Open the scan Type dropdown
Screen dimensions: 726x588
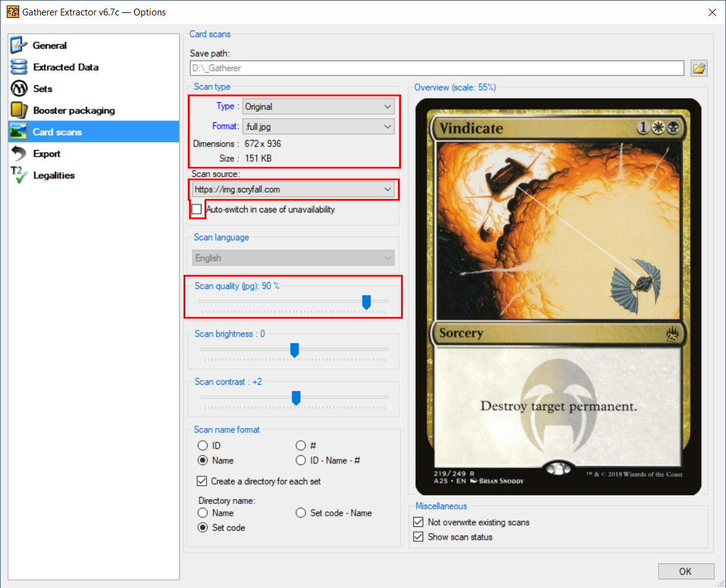tap(318, 106)
